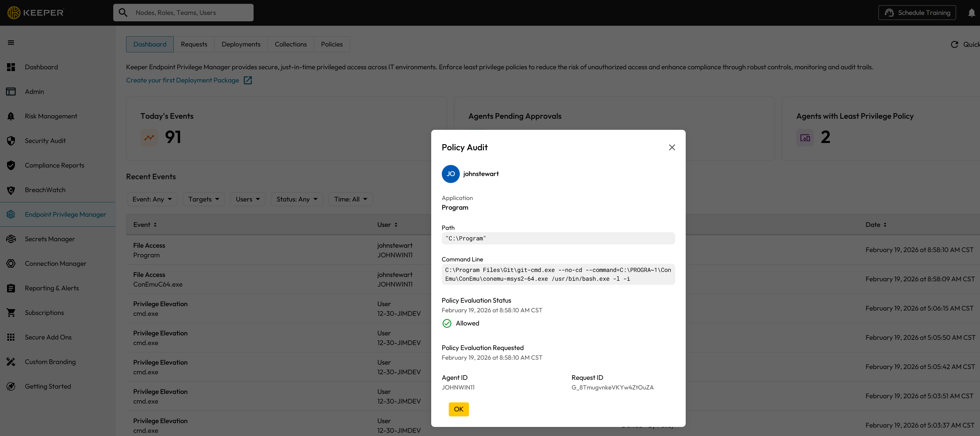Screen dimensions: 980x436
Task: Click the BreachWatch shield icon
Action: (x=11, y=190)
